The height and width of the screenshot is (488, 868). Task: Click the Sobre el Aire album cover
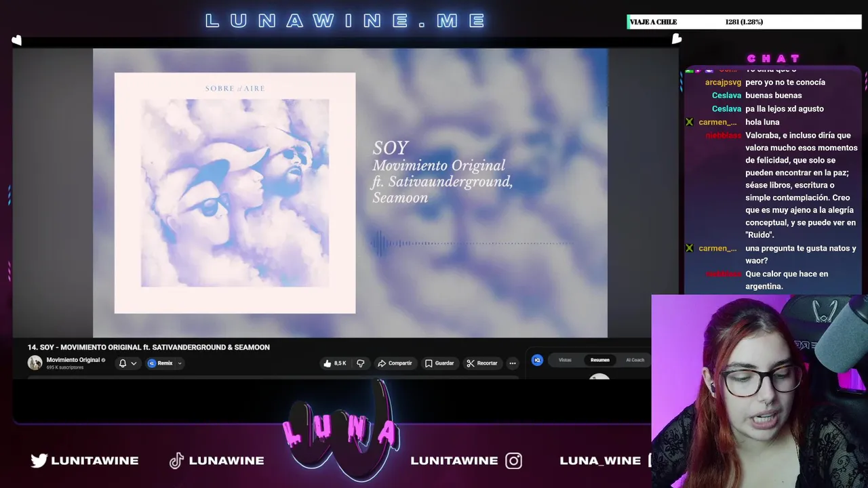click(x=235, y=193)
